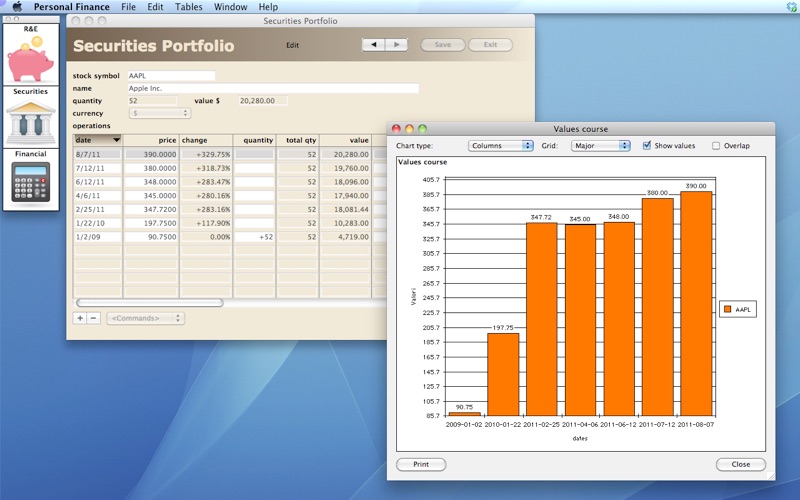Select the 7/12/11 date cell
800x500 pixels.
[x=97, y=168]
